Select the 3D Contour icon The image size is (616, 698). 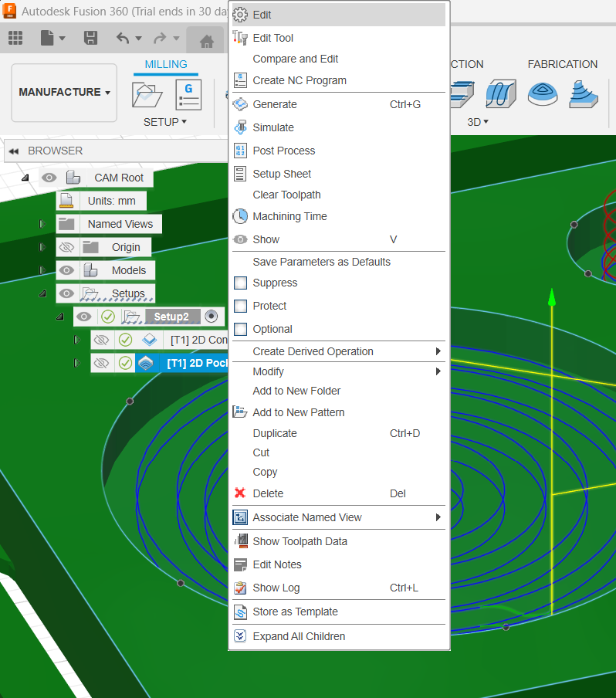[x=543, y=94]
